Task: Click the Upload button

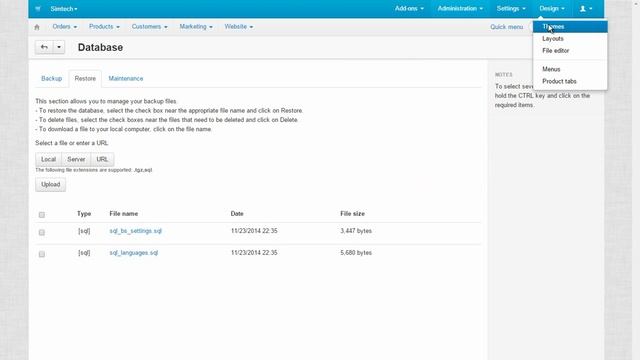Action: click(x=51, y=184)
